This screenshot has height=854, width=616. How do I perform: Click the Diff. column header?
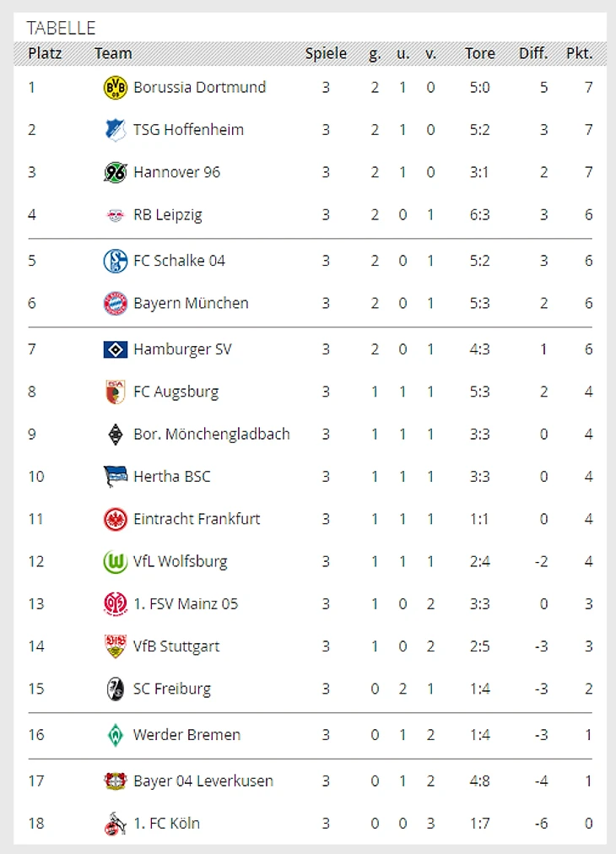point(533,53)
